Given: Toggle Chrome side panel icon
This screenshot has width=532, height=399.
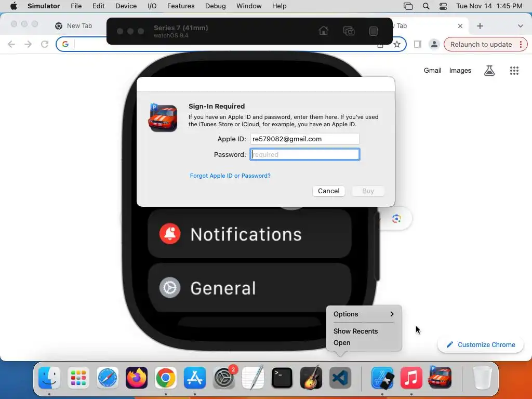Looking at the screenshot, I should click(418, 44).
